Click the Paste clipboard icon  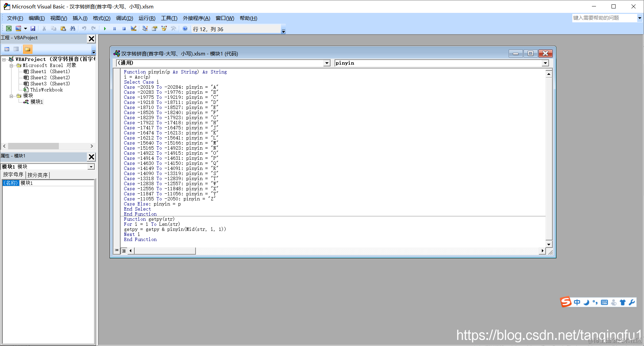63,29
